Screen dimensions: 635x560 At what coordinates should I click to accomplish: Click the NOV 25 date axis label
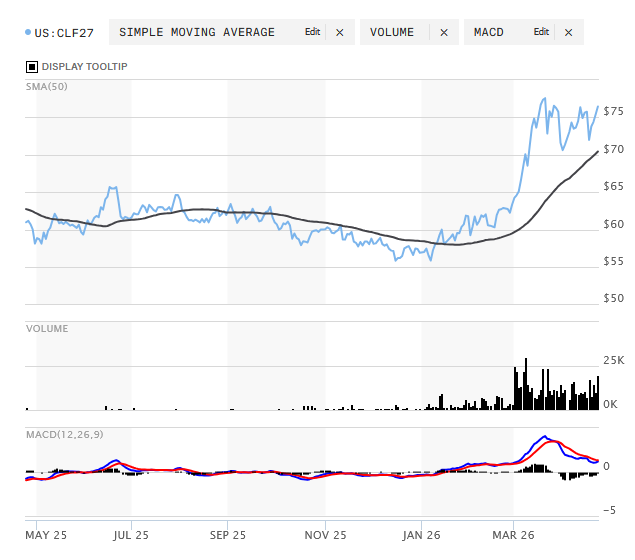[x=325, y=535]
